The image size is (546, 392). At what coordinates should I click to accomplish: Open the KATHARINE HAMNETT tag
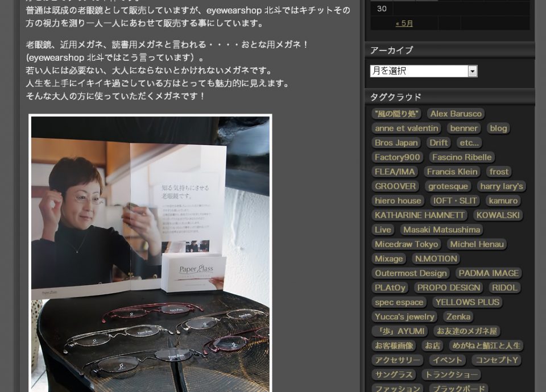coord(420,215)
